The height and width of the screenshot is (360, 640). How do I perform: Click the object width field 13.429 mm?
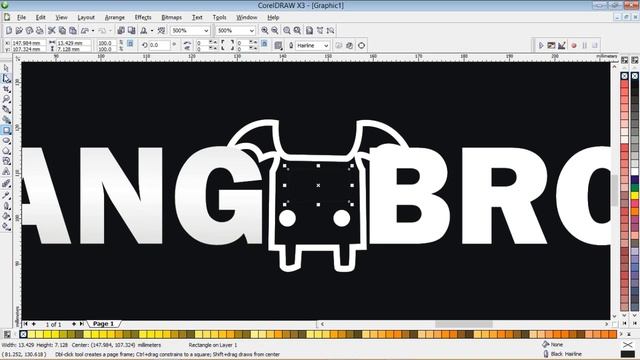click(73, 43)
